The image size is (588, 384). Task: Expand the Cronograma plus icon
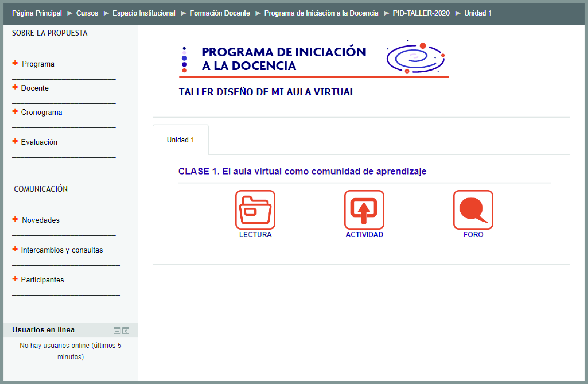pyautogui.click(x=15, y=111)
